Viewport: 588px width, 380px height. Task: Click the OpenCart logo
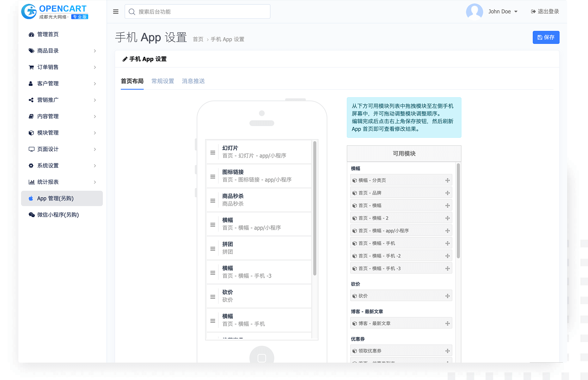tap(55, 12)
